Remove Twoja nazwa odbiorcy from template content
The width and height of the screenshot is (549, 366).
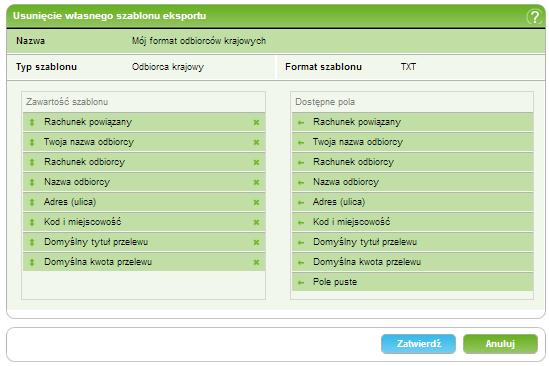(x=256, y=142)
